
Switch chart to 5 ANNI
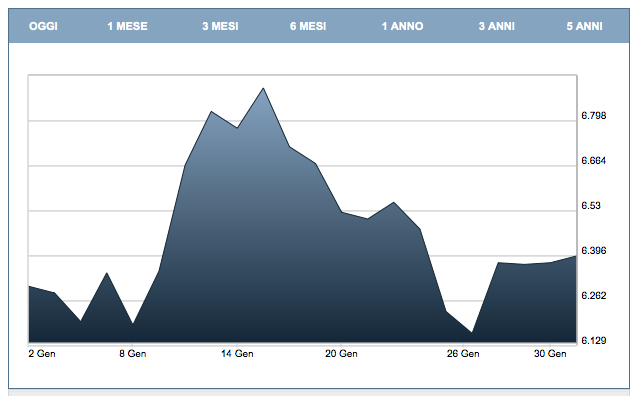[584, 26]
